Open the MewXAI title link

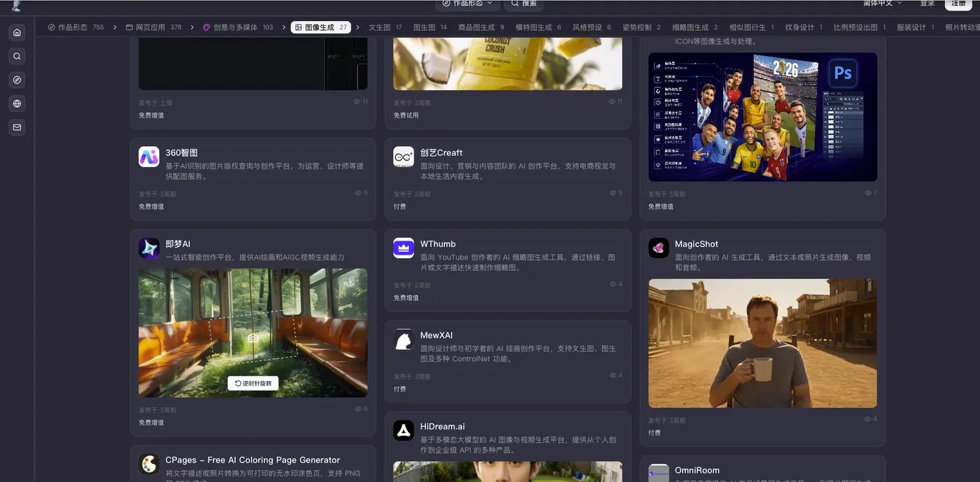(436, 335)
